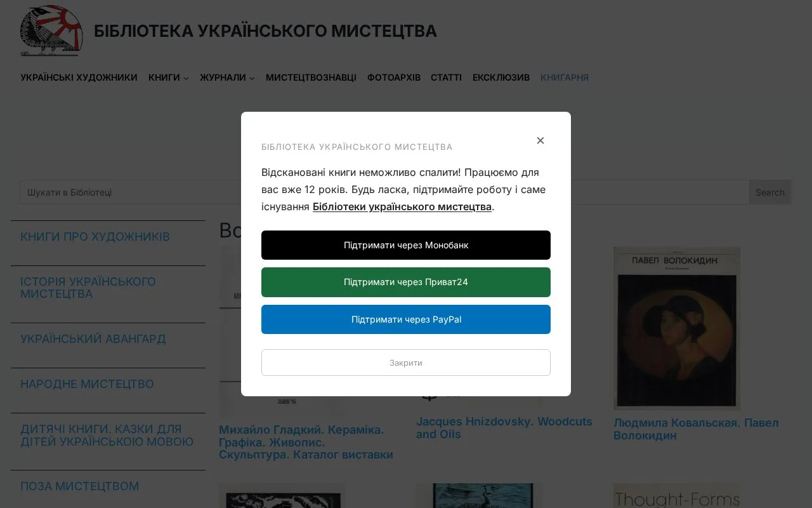Support via Монобанк button
Viewport: 812px width, 508px height.
(406, 245)
